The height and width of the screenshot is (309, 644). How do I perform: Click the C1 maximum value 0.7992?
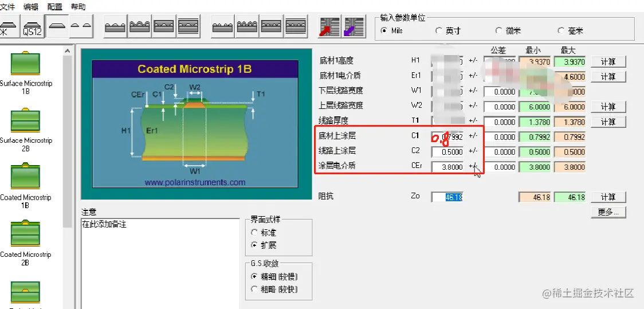570,137
